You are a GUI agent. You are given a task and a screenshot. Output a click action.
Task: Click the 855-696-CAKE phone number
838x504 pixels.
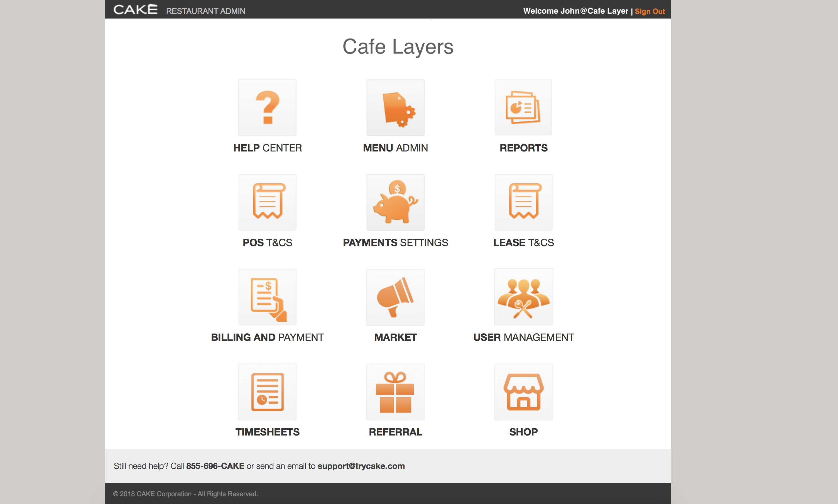(215, 466)
